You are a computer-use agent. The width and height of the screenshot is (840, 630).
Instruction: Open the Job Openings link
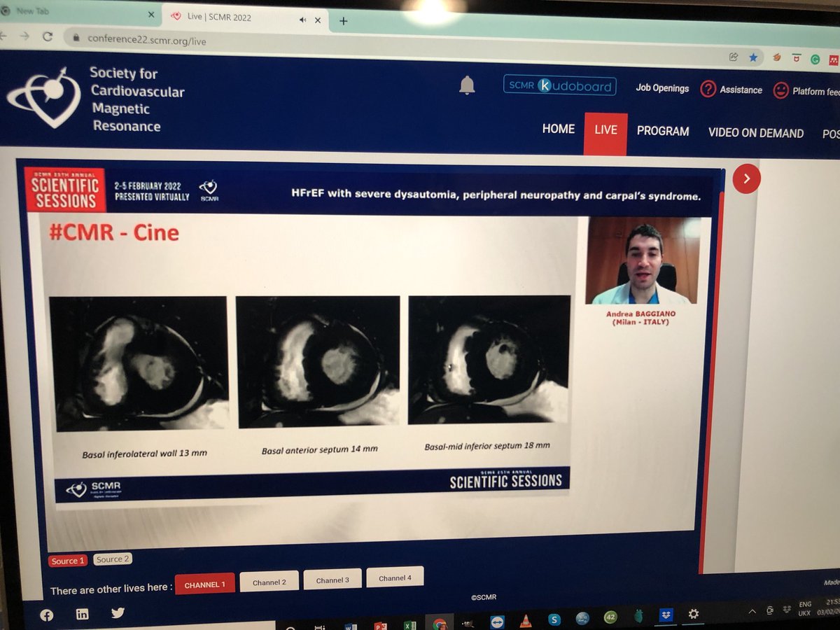click(x=662, y=88)
